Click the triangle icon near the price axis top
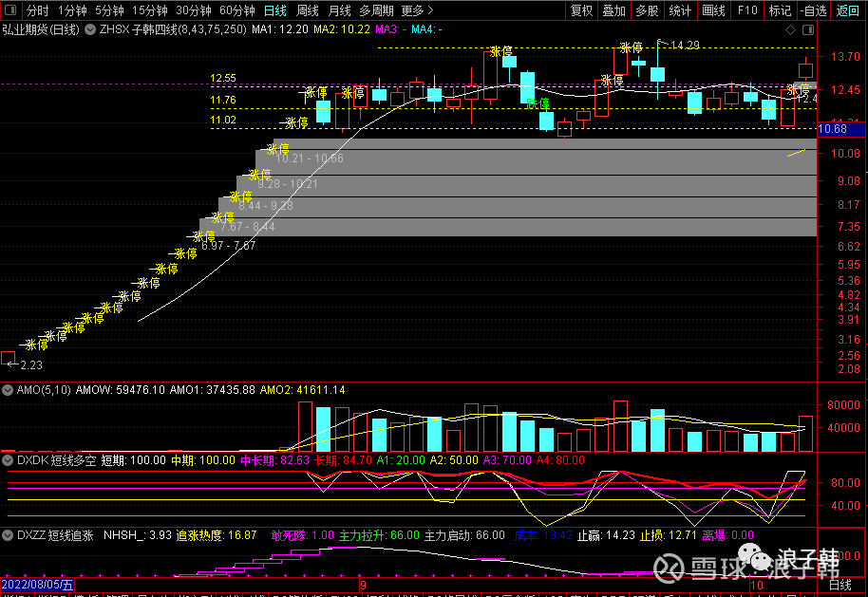 pyautogui.click(x=806, y=29)
